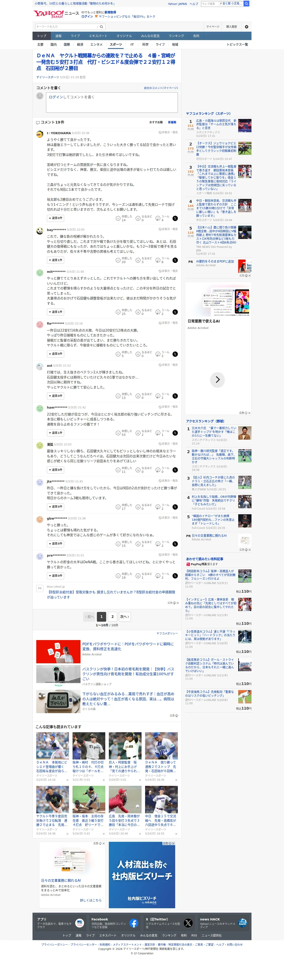Click the Yahoo! JAPAN News logo
This screenshot has height=980, width=284.
click(56, 14)
